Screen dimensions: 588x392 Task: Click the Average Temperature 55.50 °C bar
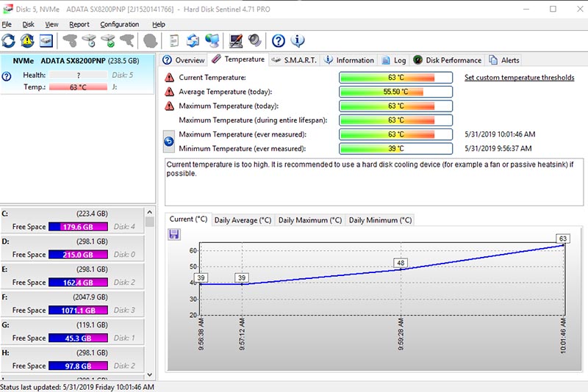[395, 92]
